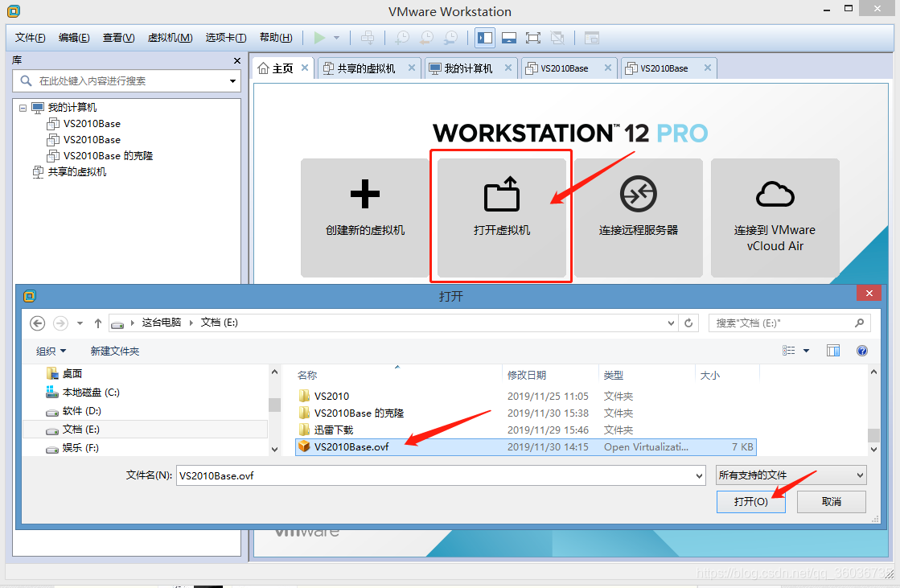Click the green Power On play button

320,38
